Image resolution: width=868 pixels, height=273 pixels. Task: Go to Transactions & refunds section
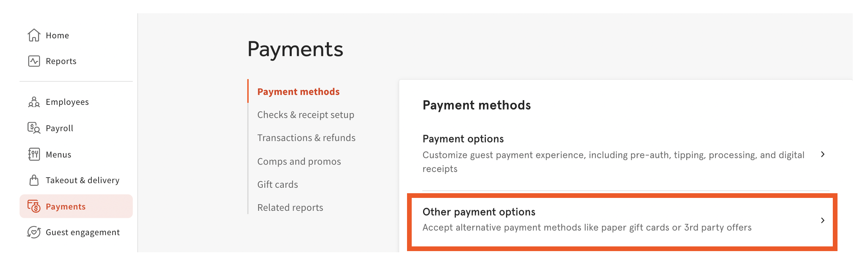306,138
